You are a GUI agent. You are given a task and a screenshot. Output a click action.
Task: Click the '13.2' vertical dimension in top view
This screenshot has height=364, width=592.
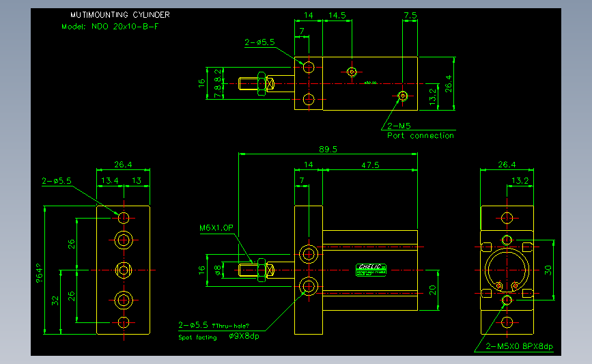click(x=433, y=97)
